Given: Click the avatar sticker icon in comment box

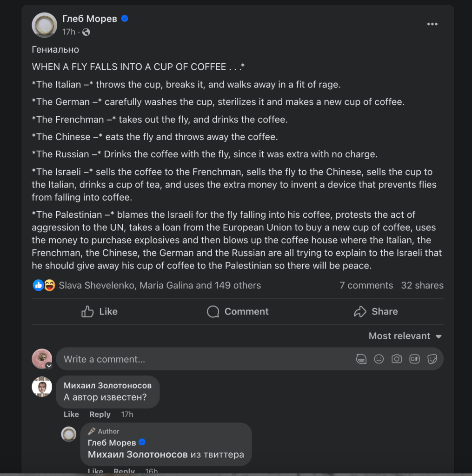Looking at the screenshot, I should click(361, 359).
